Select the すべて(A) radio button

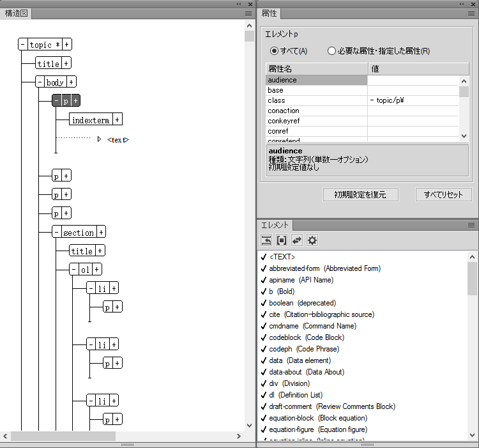pyautogui.click(x=275, y=51)
